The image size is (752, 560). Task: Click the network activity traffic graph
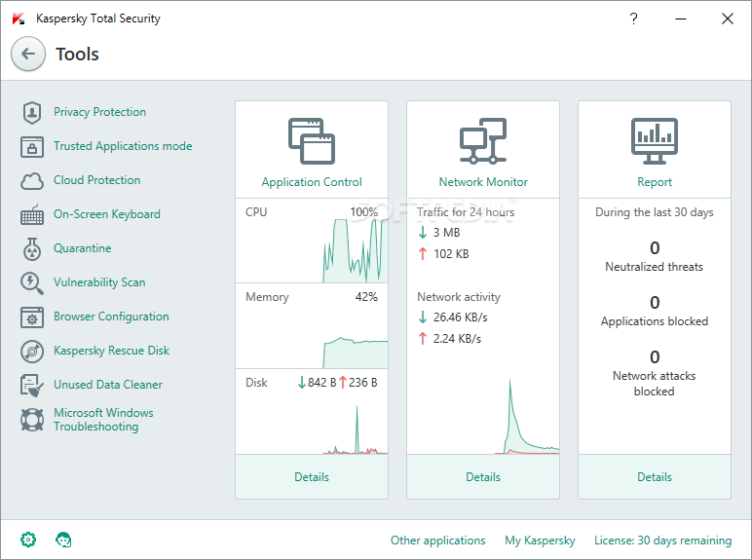[527, 416]
